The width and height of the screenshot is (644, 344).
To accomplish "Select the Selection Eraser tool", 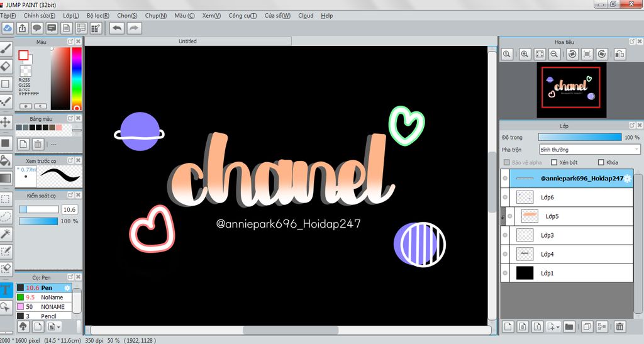I will pos(5,269).
